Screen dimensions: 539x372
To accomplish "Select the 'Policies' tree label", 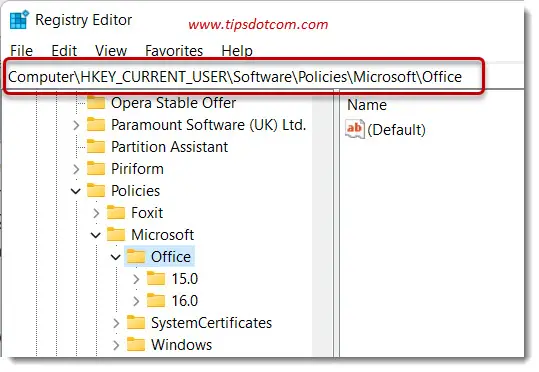I will [135, 190].
